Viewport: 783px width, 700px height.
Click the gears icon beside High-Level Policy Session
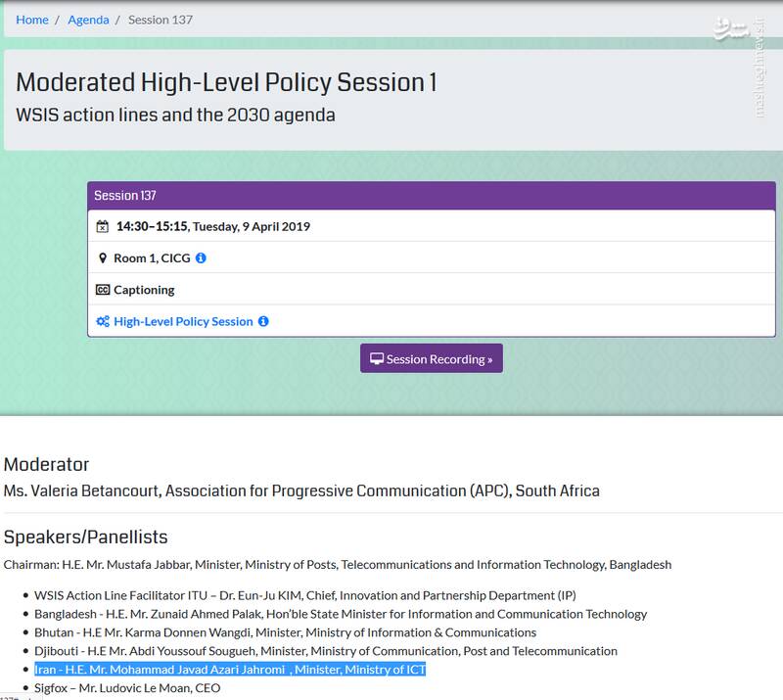click(x=103, y=321)
